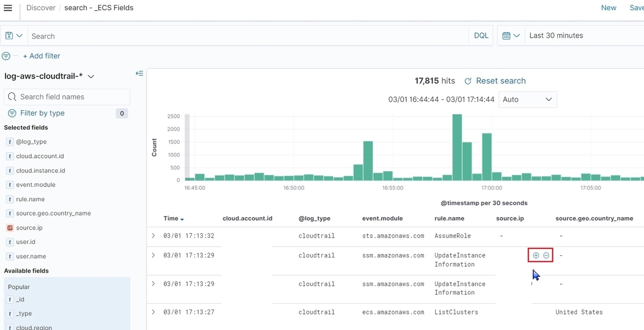
Task: Click the filter for value plus icon
Action: pyautogui.click(x=536, y=255)
